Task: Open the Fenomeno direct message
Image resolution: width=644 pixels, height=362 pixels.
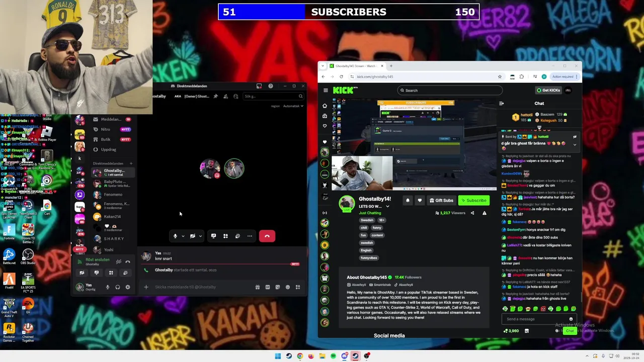Action: [112, 195]
